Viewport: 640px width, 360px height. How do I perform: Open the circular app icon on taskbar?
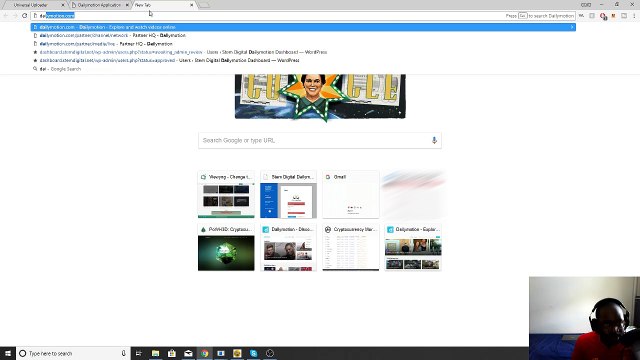270,353
